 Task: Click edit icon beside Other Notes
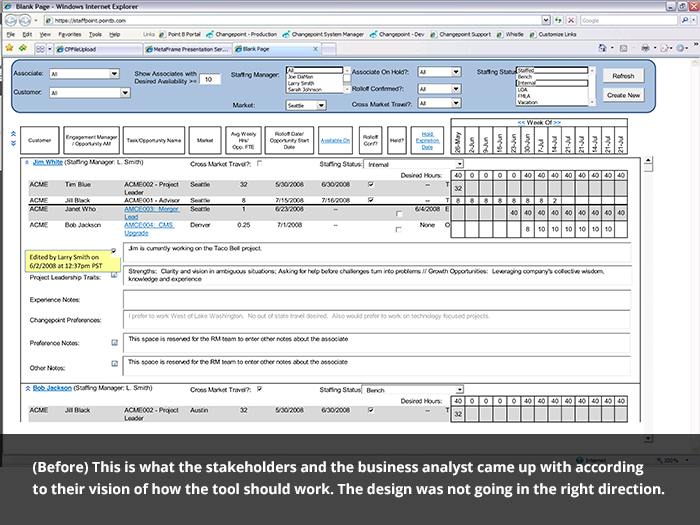pos(115,363)
